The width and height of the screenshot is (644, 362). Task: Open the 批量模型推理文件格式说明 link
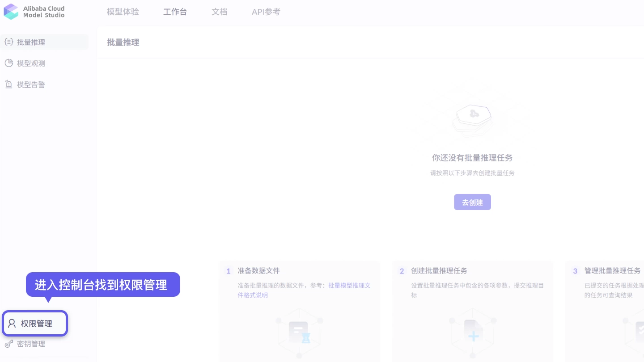tap(304, 290)
